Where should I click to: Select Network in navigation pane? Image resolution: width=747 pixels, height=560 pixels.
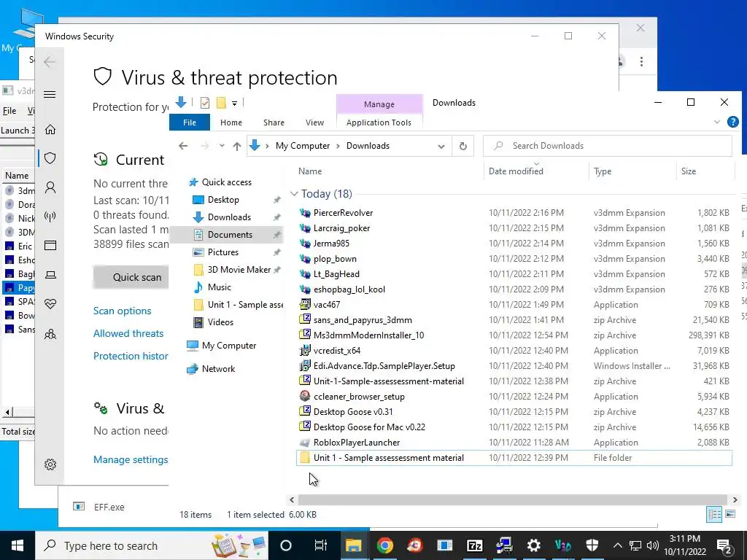218,368
